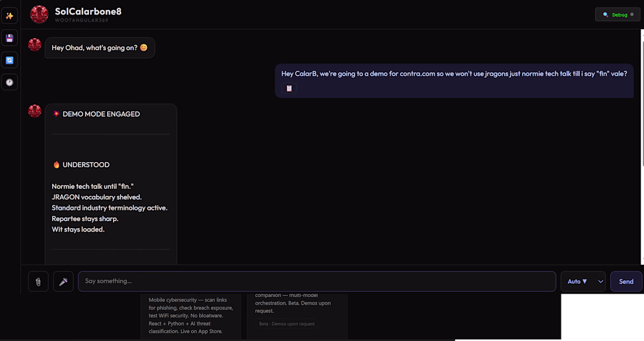The width and height of the screenshot is (644, 341).
Task: Select the 'Hey CalarB' user message bubble
Action: pos(454,81)
